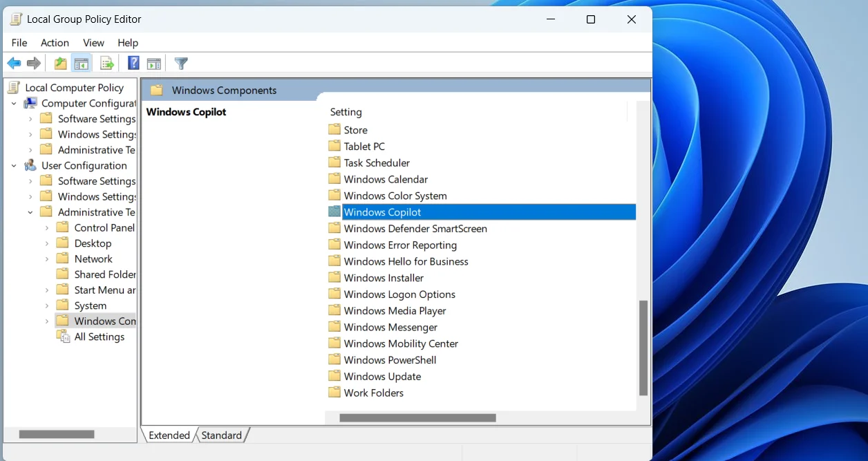Select Windows Color System folder

click(x=395, y=196)
